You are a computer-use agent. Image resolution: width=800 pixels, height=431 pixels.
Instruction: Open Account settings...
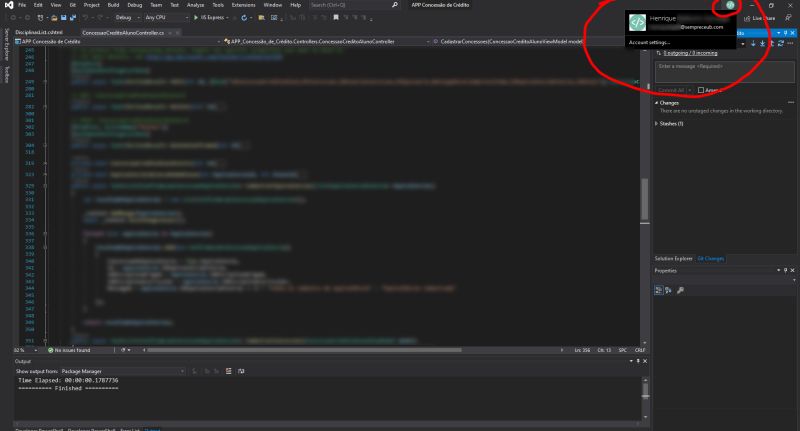click(x=649, y=42)
